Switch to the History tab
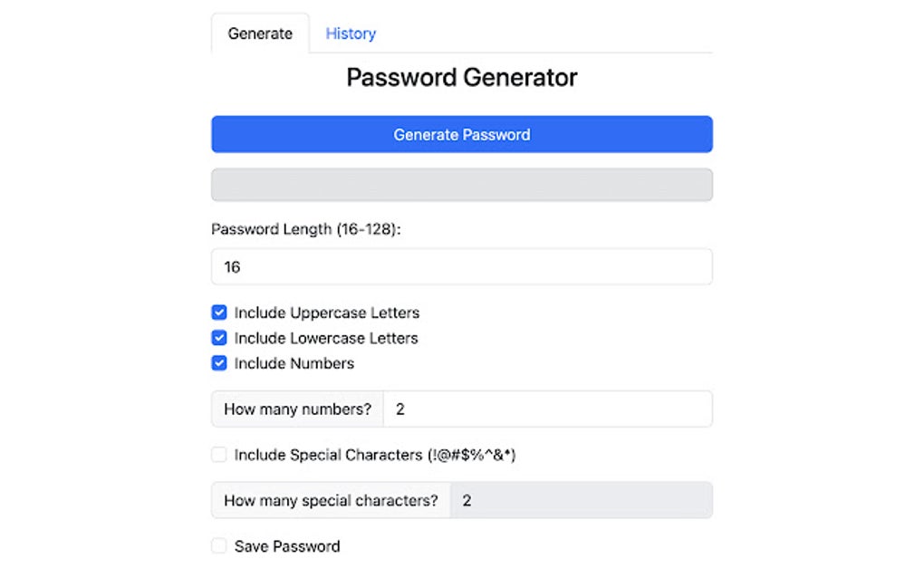 tap(351, 34)
